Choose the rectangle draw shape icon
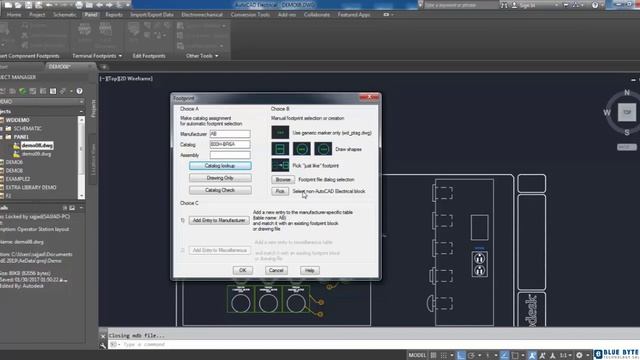The image size is (640, 360). pos(280,149)
